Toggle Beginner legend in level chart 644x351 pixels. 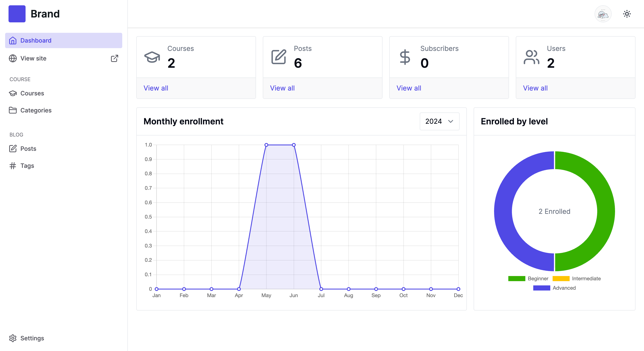click(528, 279)
